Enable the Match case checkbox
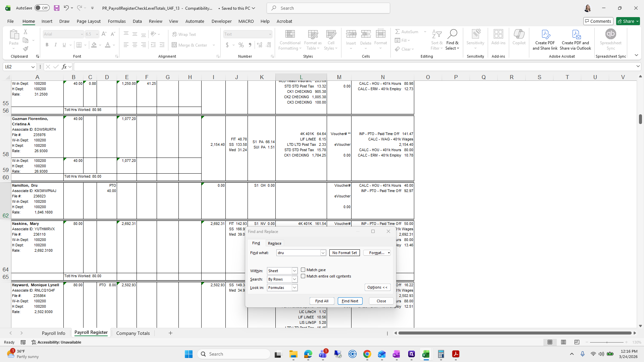Viewport: 644px width, 362px height. pos(303,270)
